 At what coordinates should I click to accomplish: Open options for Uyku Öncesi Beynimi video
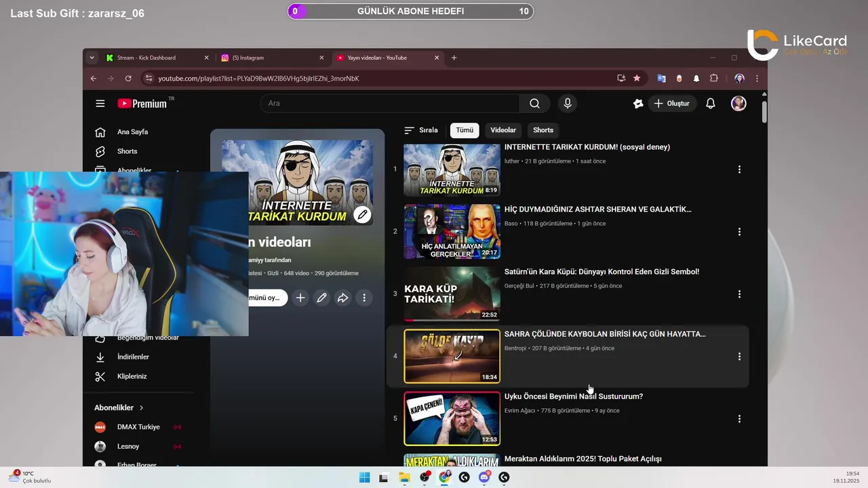[739, 419]
